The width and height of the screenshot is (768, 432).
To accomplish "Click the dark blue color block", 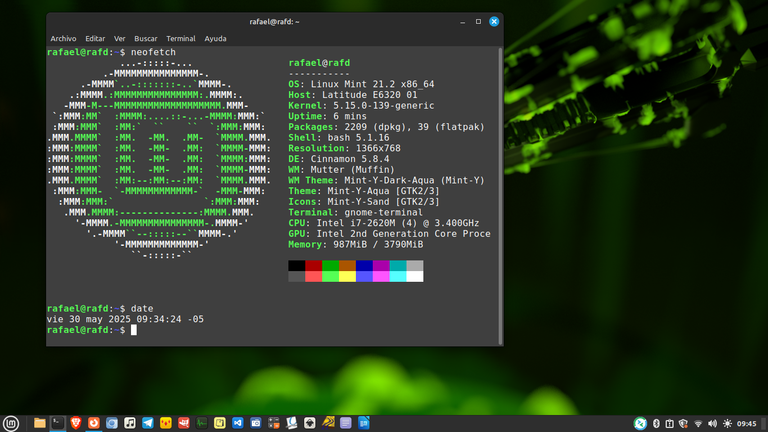I will [x=364, y=265].
